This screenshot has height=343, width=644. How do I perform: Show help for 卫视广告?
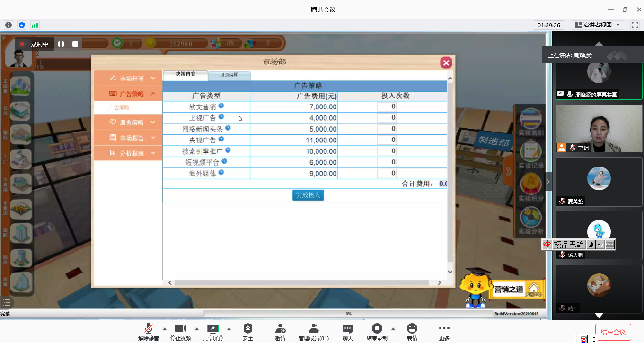pos(221,117)
